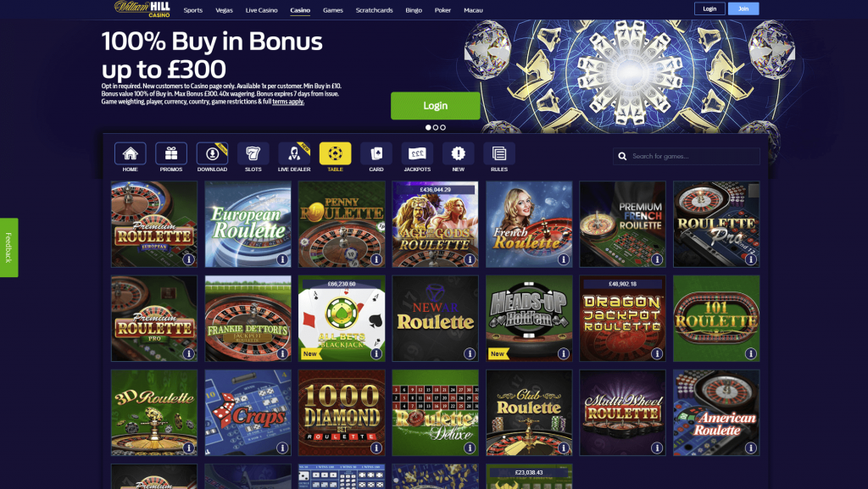Open the Poker menu item

coord(442,10)
